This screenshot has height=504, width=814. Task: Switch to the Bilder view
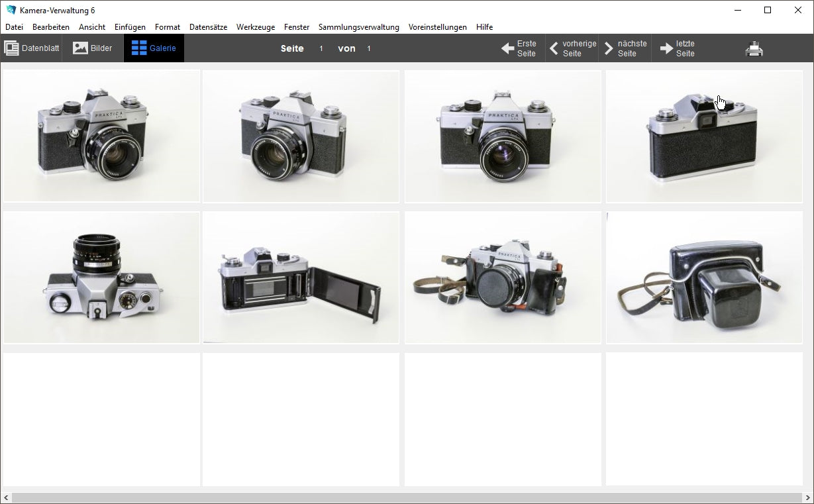click(x=93, y=48)
